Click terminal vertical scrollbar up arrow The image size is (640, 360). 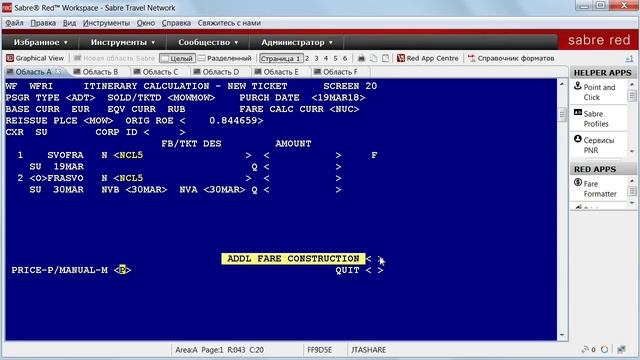click(562, 84)
